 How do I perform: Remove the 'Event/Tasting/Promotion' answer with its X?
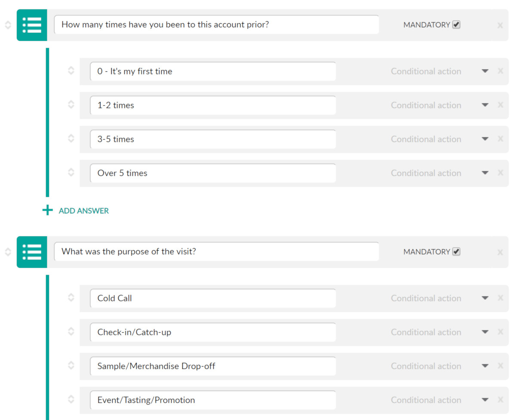(500, 399)
